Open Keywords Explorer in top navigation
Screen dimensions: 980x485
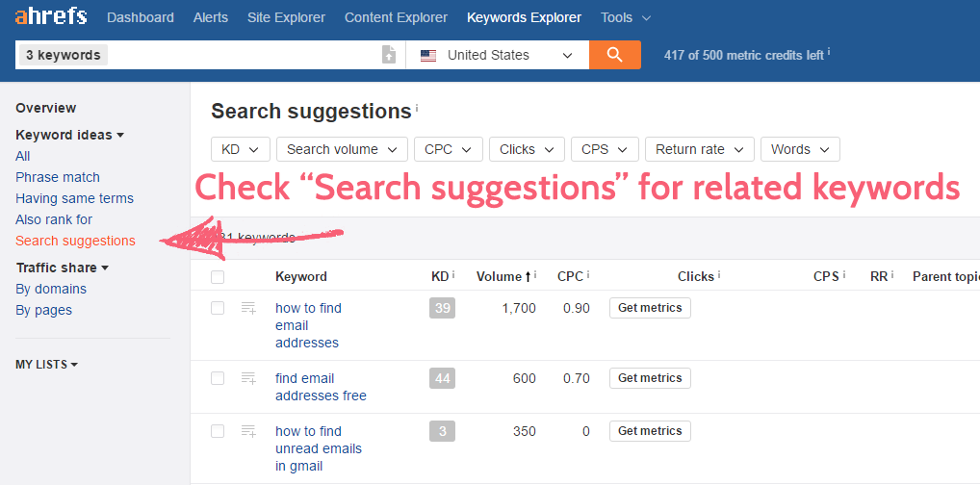[524, 17]
